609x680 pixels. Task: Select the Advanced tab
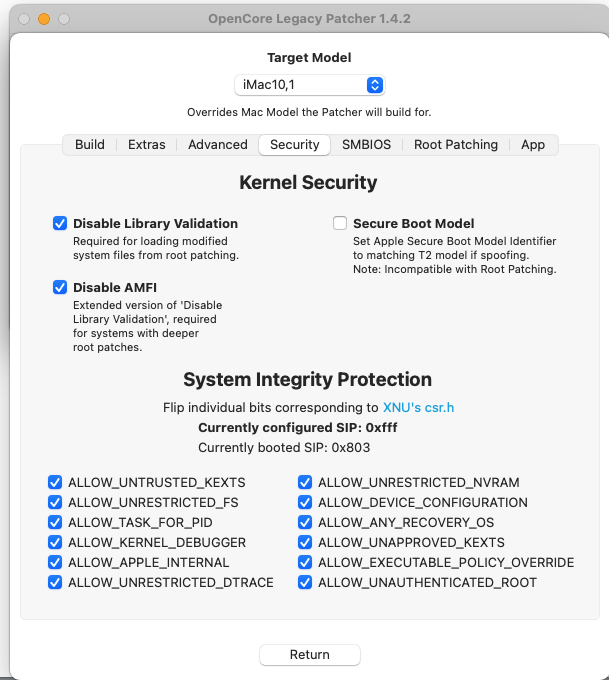[218, 144]
